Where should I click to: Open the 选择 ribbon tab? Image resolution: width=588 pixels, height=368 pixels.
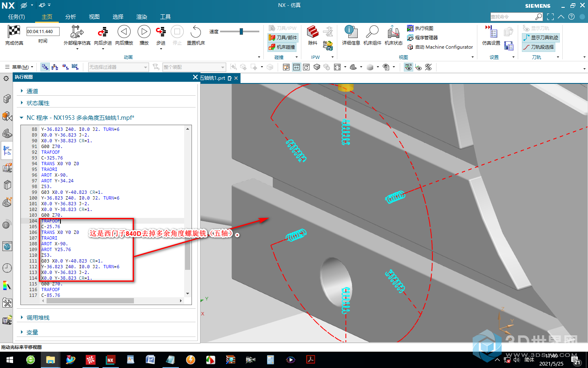[x=118, y=17]
